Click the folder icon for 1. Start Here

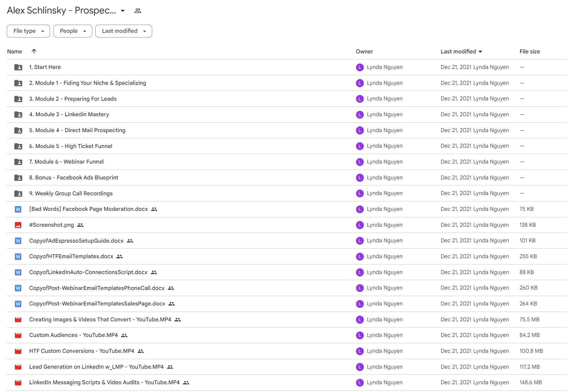[x=18, y=67]
